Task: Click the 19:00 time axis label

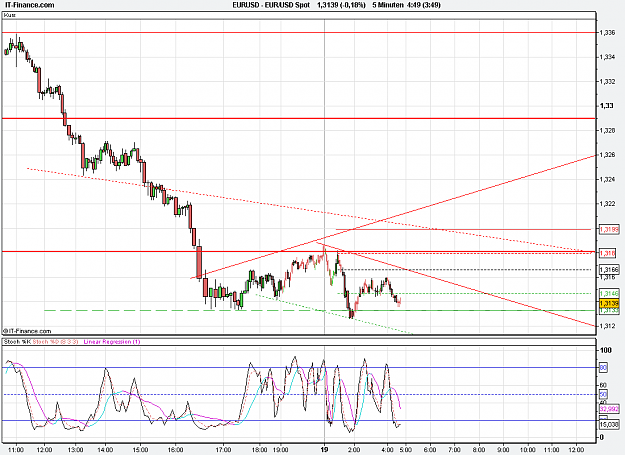Action: tap(280, 450)
